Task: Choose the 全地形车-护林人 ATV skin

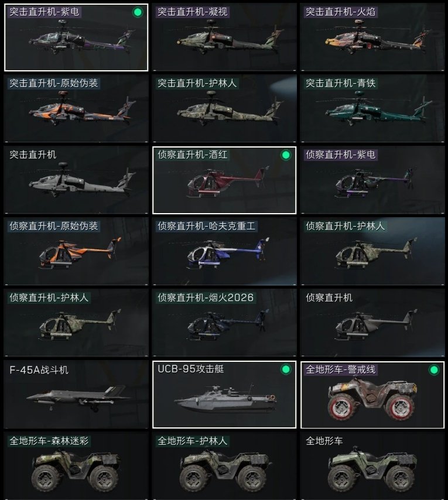Action: tap(224, 466)
